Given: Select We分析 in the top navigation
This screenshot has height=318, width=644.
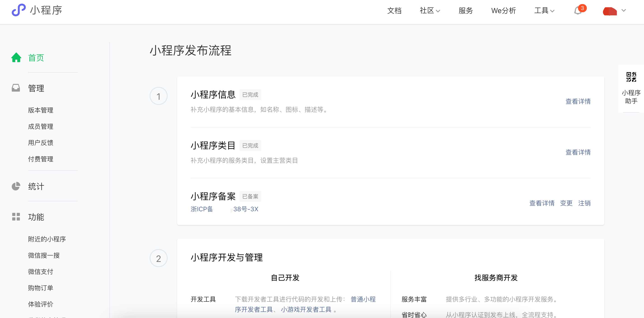Looking at the screenshot, I should pos(503,11).
